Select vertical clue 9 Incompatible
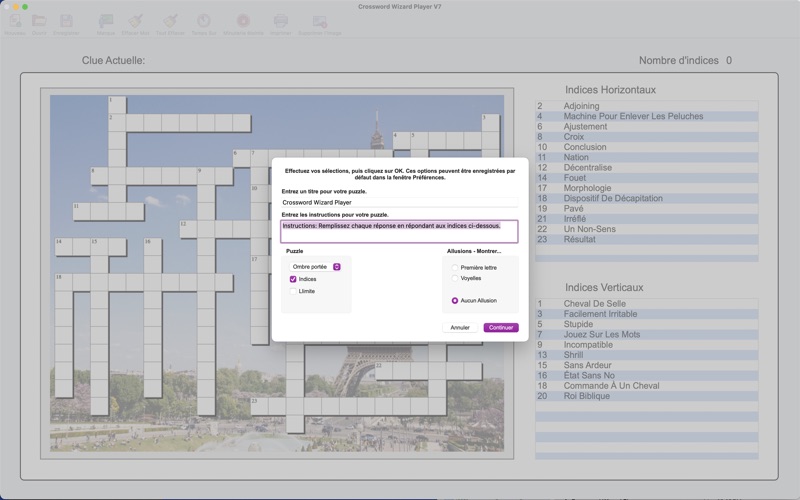The height and width of the screenshot is (500, 800). [646, 345]
